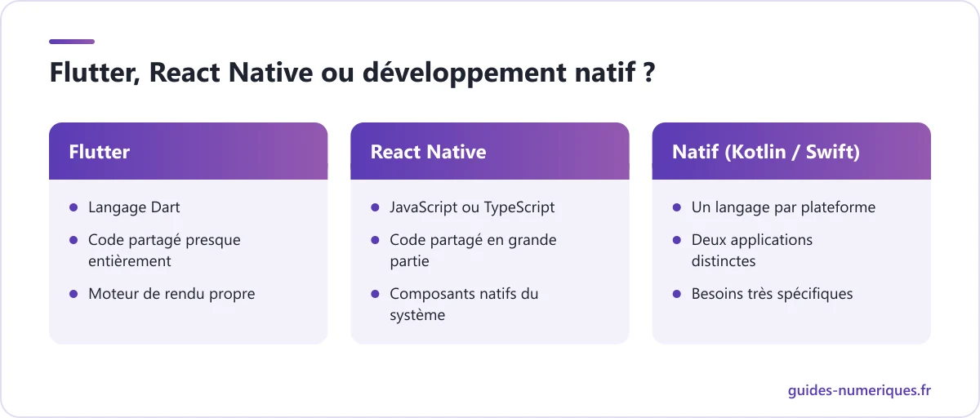Image resolution: width=980 pixels, height=418 pixels.
Task: Click "Langage Dart" bullet text
Action: point(134,207)
